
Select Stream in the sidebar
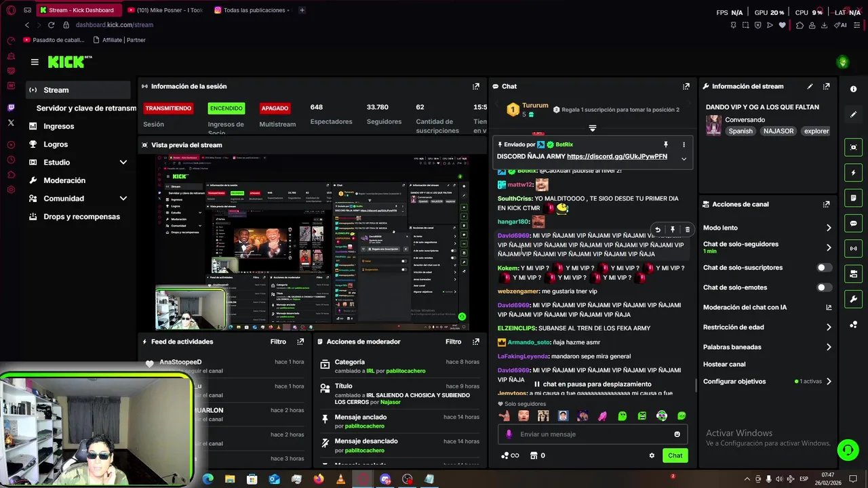[79, 90]
